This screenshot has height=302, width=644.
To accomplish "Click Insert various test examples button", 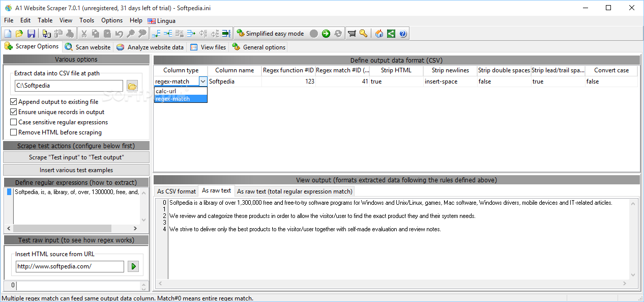I will click(x=76, y=170).
